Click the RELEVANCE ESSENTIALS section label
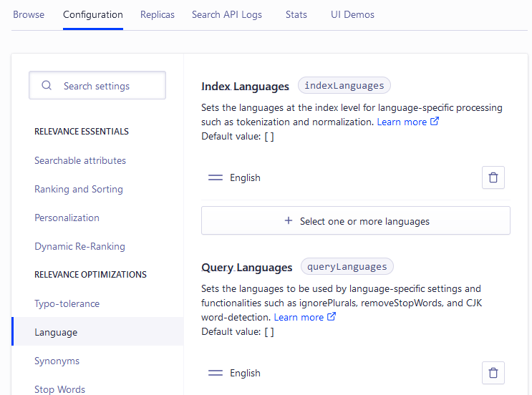 [x=82, y=132]
